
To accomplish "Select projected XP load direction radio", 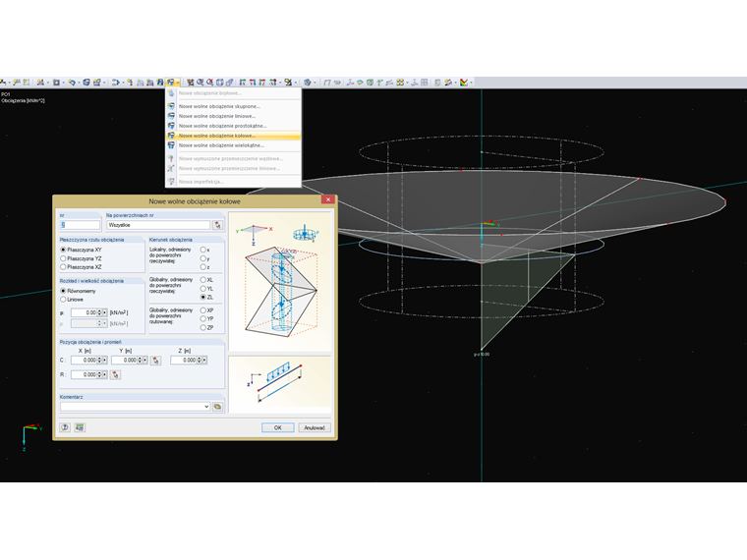I will (x=202, y=310).
